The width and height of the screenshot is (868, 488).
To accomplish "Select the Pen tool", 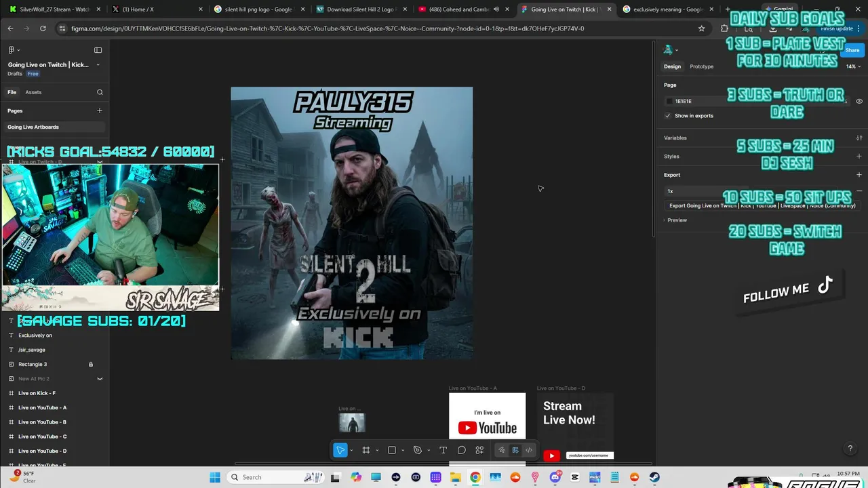I will (x=418, y=450).
